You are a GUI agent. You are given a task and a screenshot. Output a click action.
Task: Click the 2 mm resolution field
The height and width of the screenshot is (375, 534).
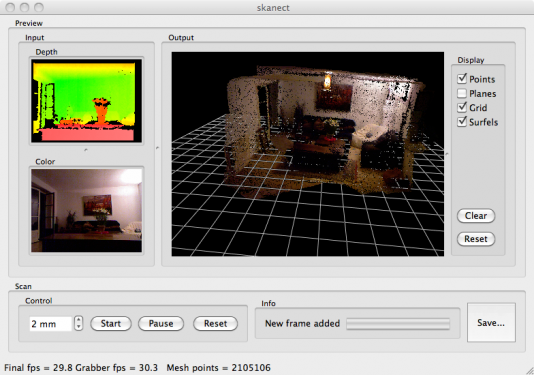pyautogui.click(x=50, y=324)
